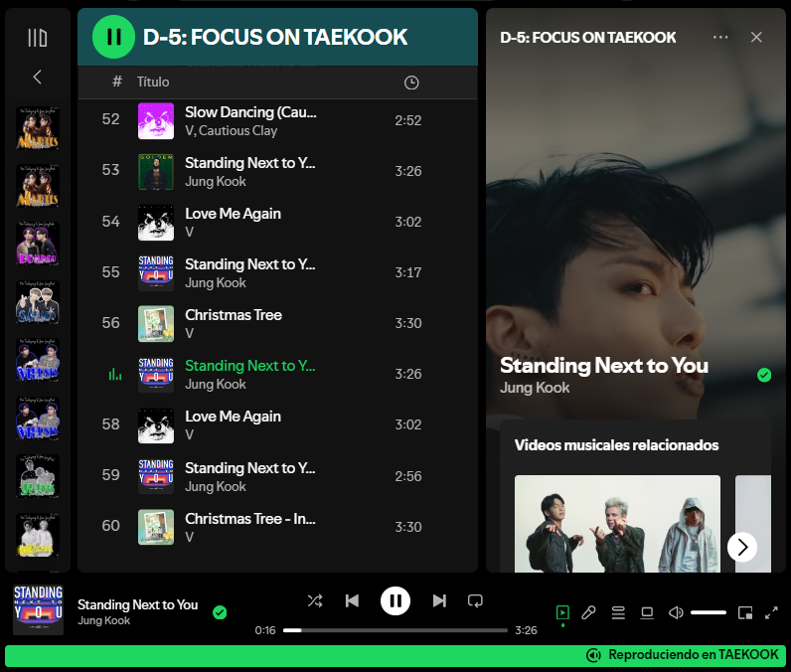Select track 58 Love Me Again
This screenshot has width=791, height=672.
click(277, 425)
